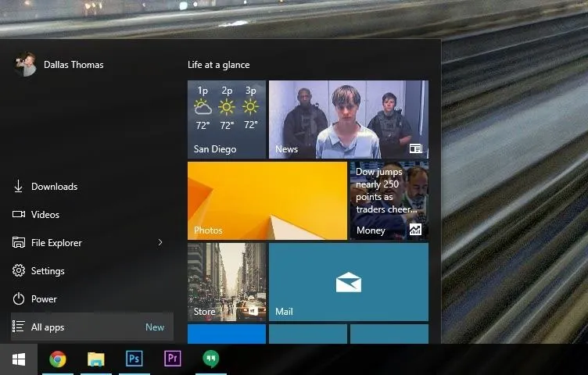Click the New label beside All apps
The image size is (588, 375).
tap(155, 327)
